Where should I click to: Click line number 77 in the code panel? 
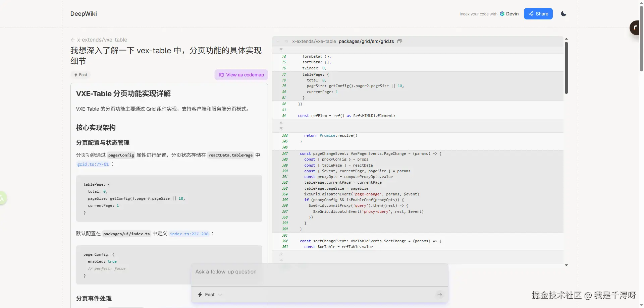284,74
